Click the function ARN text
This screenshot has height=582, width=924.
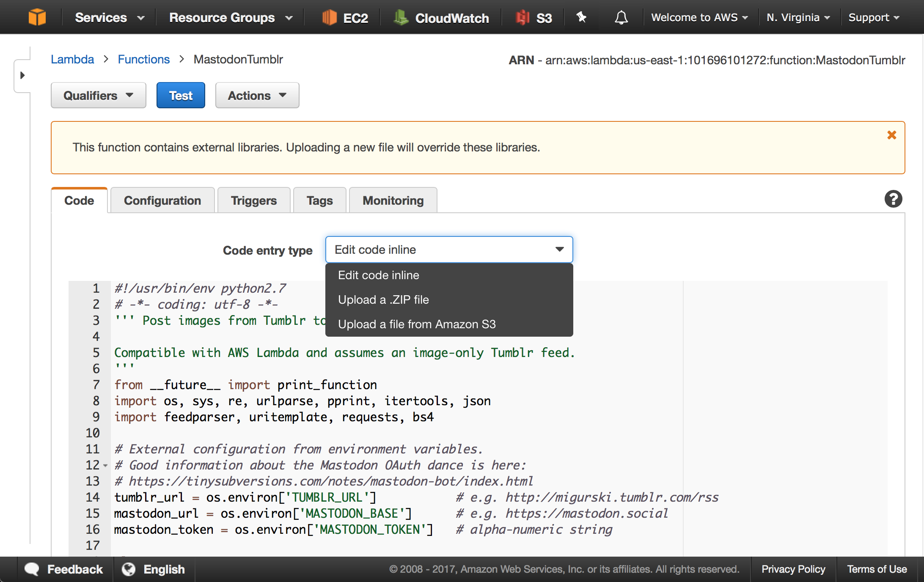pyautogui.click(x=707, y=60)
